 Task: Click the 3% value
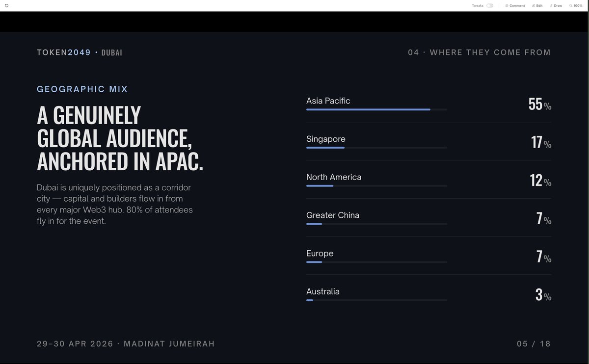[543, 295]
